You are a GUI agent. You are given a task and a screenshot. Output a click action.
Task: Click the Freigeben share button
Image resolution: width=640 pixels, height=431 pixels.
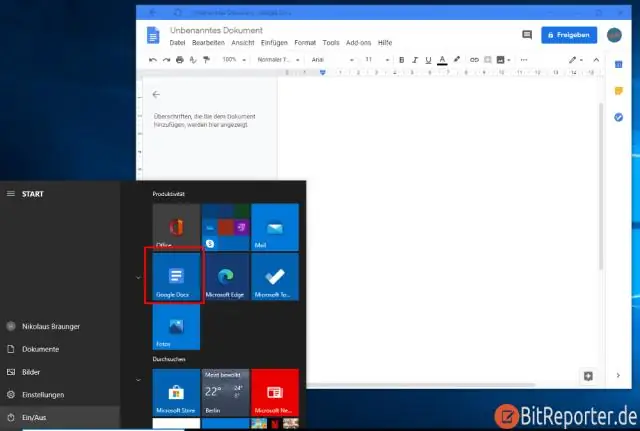569,35
